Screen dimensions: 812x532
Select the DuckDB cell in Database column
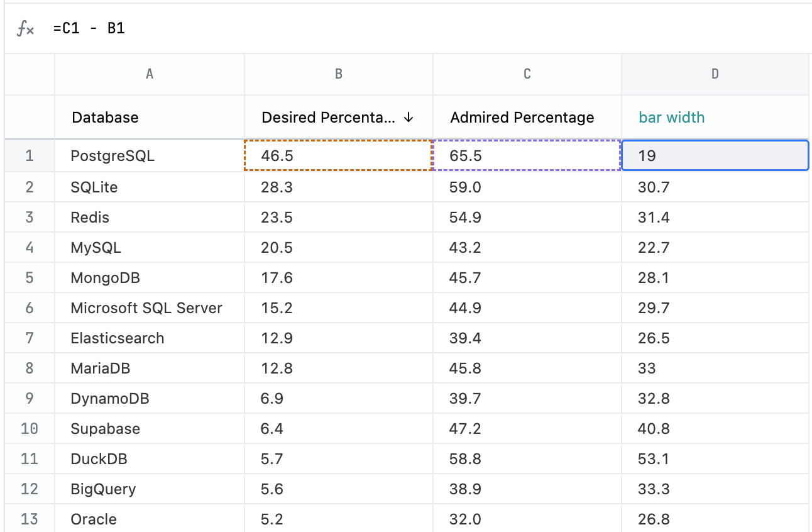tap(150, 459)
